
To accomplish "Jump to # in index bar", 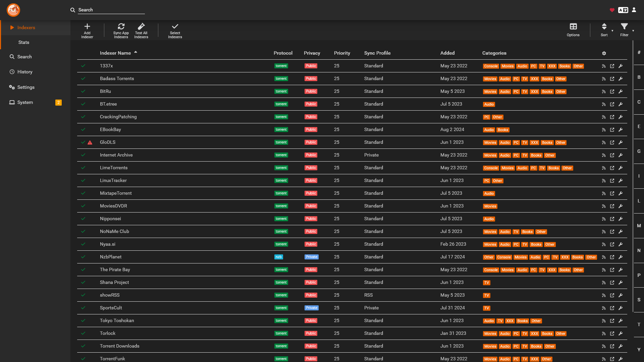I will pyautogui.click(x=639, y=52).
